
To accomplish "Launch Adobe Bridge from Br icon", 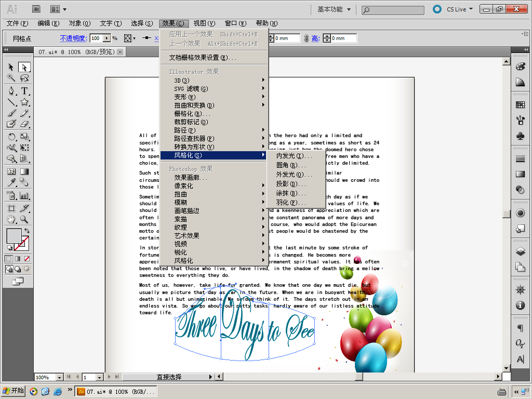I will (x=36, y=9).
